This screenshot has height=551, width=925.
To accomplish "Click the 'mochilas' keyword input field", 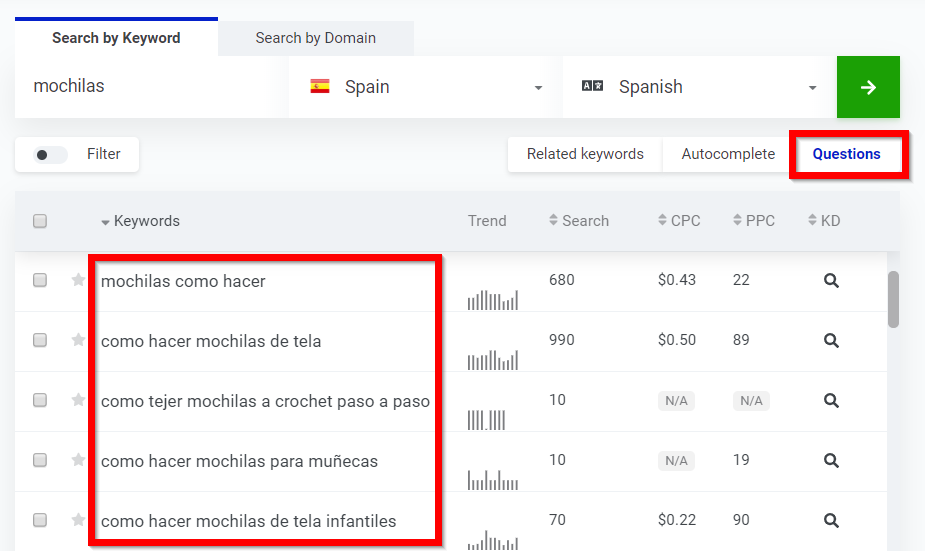I will tap(150, 87).
